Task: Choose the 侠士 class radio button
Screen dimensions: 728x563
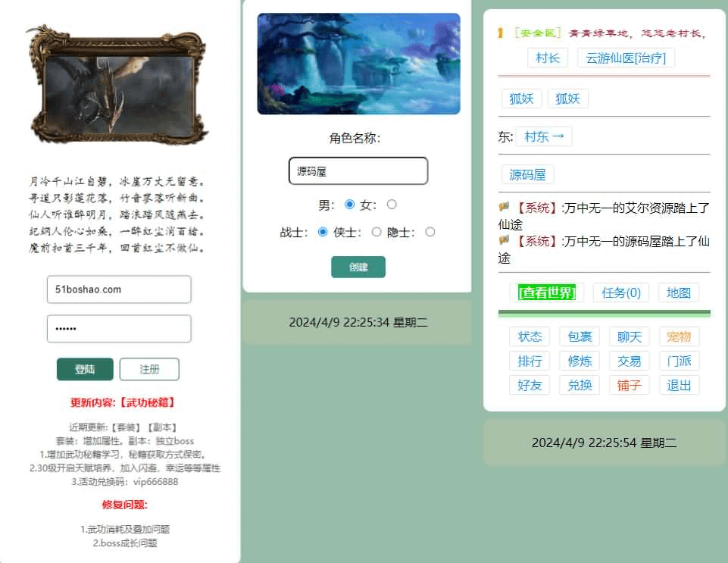Action: pyautogui.click(x=376, y=233)
